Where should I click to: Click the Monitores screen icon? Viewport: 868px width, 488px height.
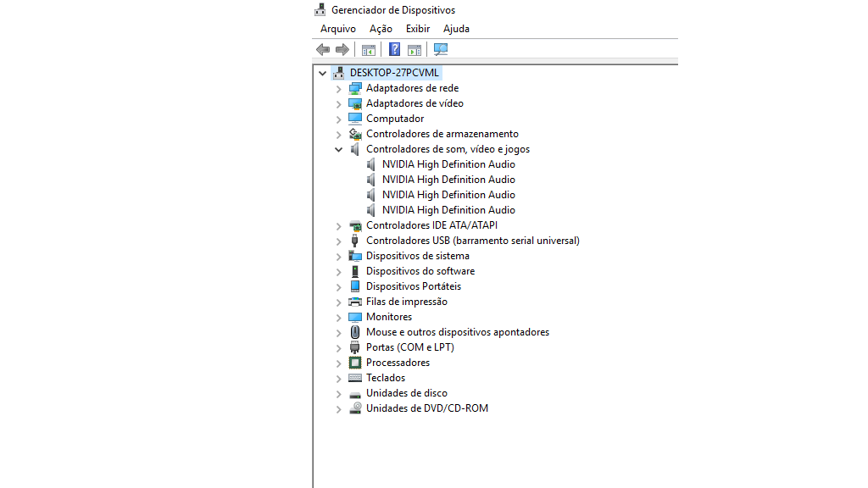[x=355, y=317]
